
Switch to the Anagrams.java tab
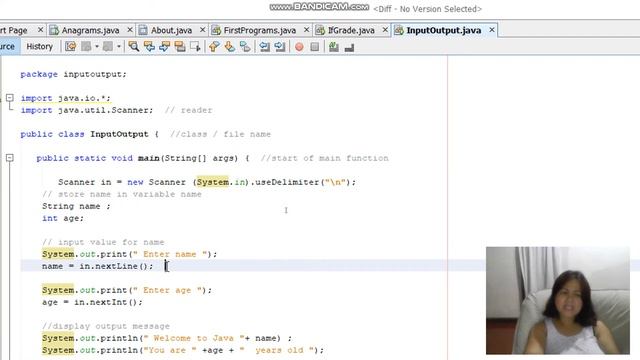[90, 30]
